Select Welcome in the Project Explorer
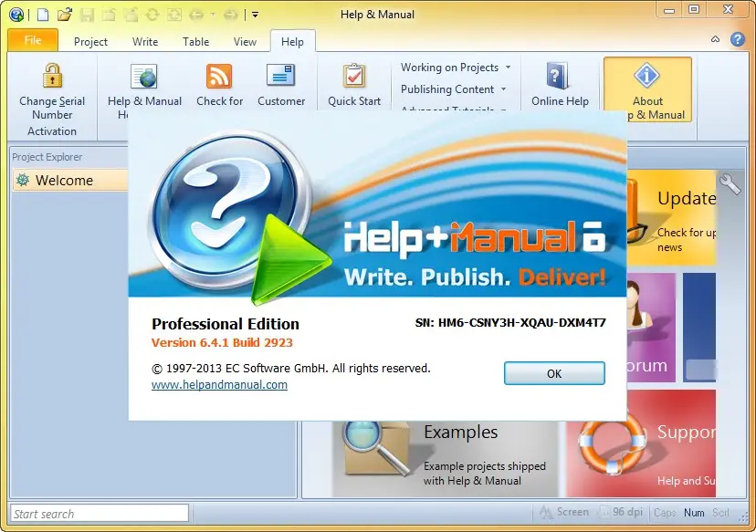Screen dimensions: 756x532 70,181
